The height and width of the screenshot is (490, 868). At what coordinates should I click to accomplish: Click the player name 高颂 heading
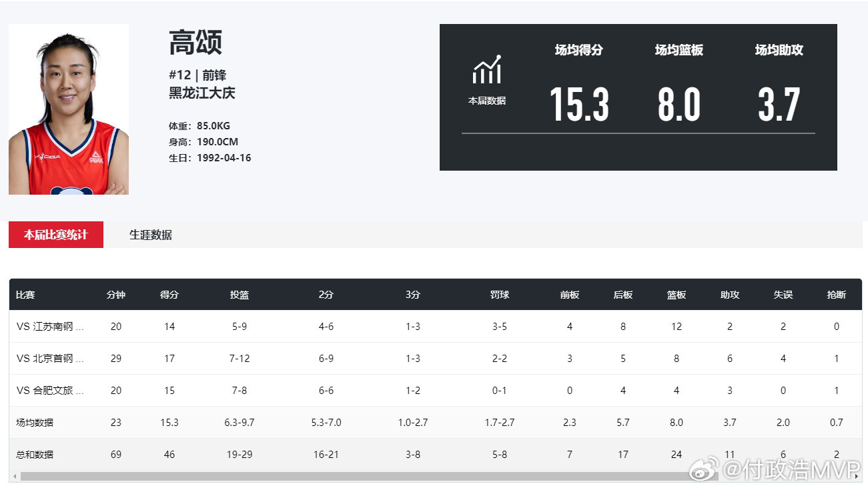[x=195, y=43]
